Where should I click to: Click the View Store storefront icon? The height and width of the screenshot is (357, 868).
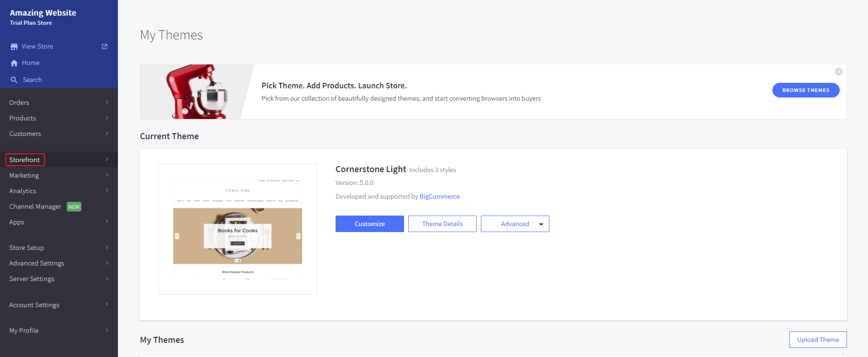tap(14, 47)
